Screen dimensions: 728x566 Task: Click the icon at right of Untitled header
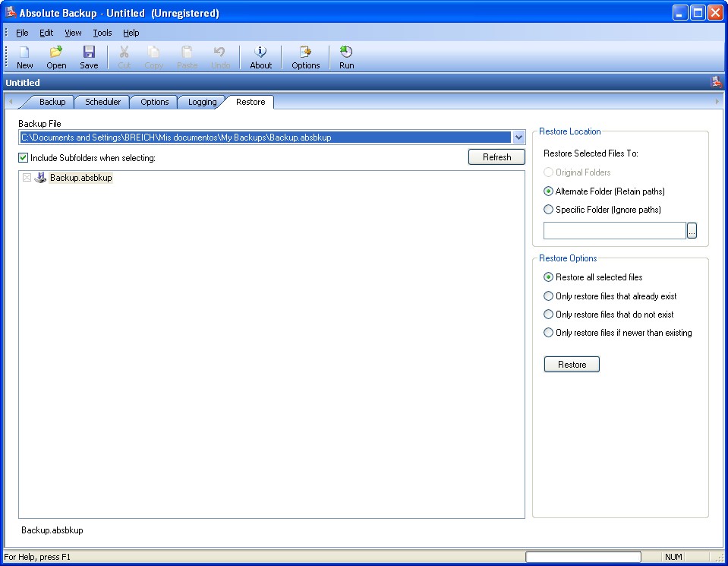[716, 82]
